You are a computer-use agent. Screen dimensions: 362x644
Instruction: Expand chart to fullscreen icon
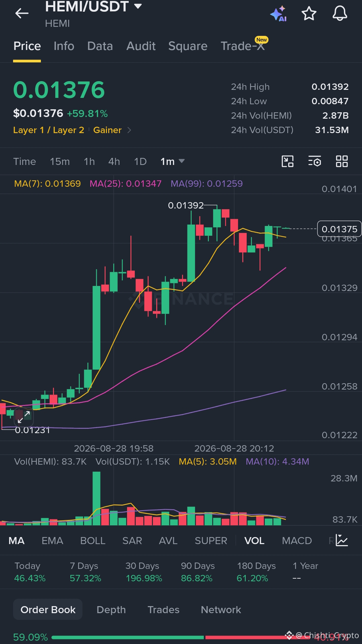pyautogui.click(x=24, y=417)
